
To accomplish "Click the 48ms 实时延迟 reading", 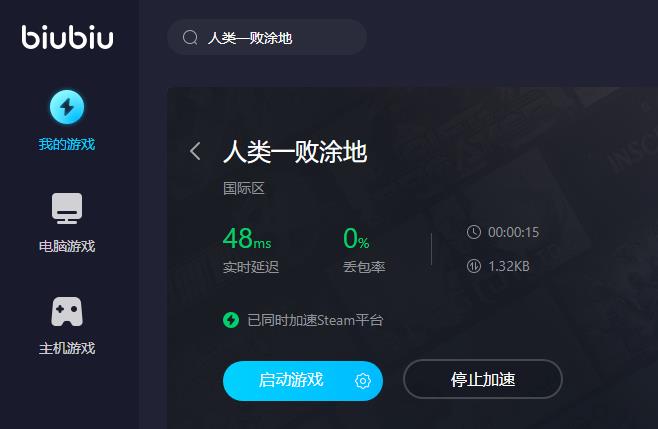I will [251, 250].
